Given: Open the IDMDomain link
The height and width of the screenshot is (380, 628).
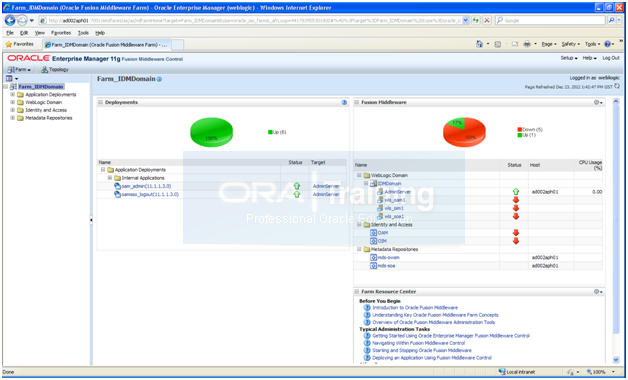Looking at the screenshot, I should click(x=389, y=183).
